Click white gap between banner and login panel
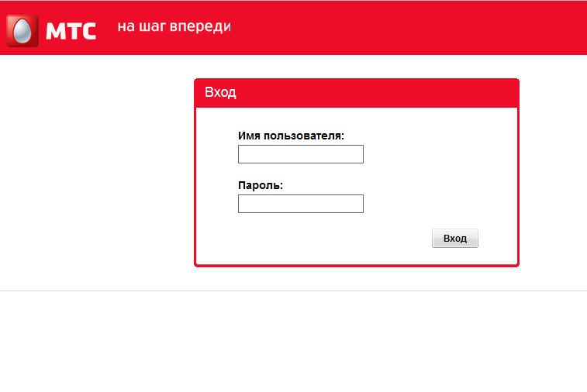This screenshot has height=392, width=587. 357,67
